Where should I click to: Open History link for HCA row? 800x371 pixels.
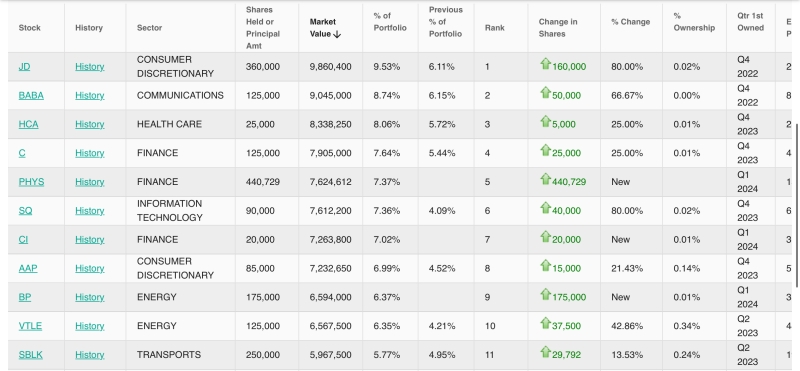click(90, 125)
